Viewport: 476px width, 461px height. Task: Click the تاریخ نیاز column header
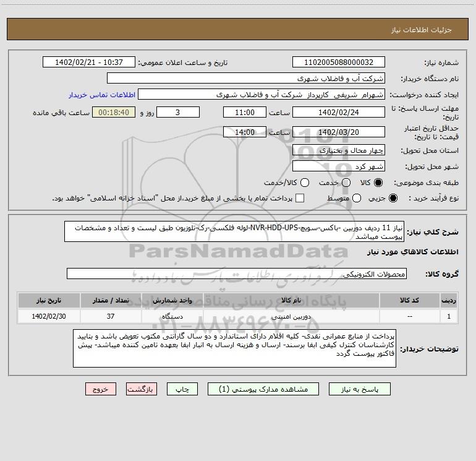pos(49,300)
